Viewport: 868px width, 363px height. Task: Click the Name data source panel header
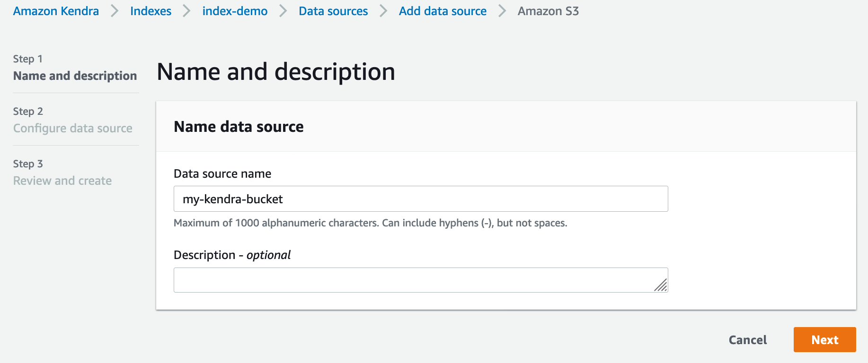click(x=239, y=127)
